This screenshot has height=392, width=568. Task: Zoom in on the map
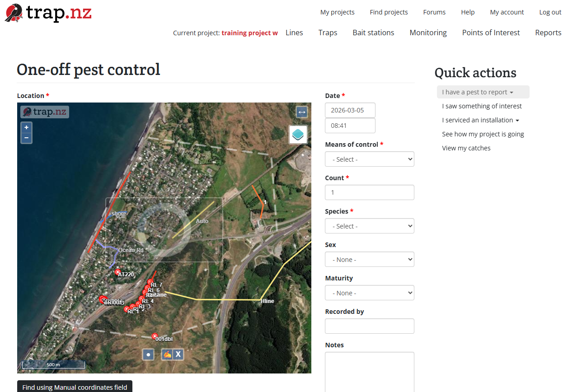27,128
